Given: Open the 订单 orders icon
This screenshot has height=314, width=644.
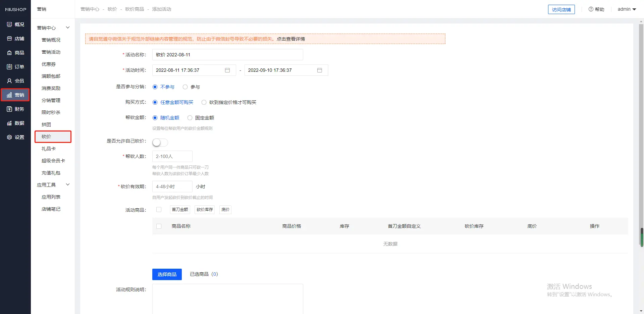Looking at the screenshot, I should coord(9,67).
